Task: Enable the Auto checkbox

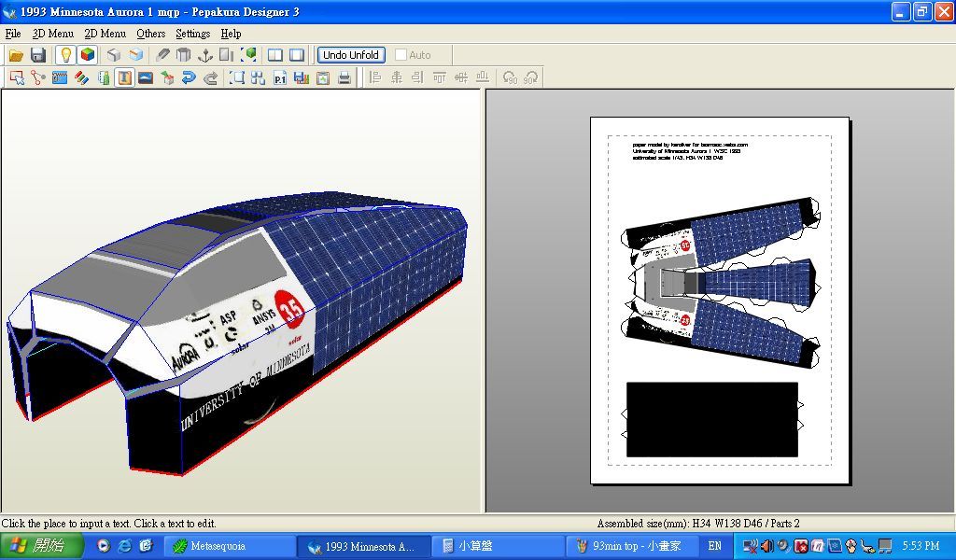Action: [x=401, y=55]
